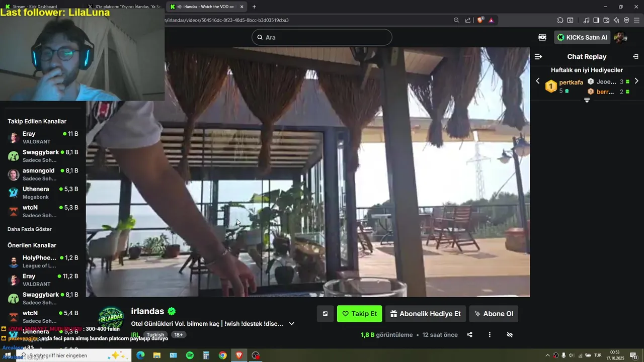Click the 18+ tag
Screen dimensions: 644x362
[x=179, y=335]
